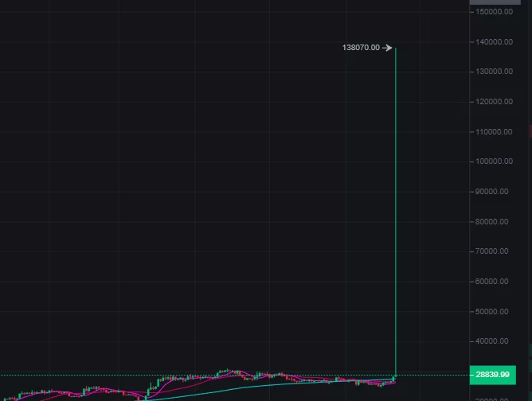The width and height of the screenshot is (532, 401).
Task: Click the 138070.00 high price label
Action: pyautogui.click(x=361, y=48)
